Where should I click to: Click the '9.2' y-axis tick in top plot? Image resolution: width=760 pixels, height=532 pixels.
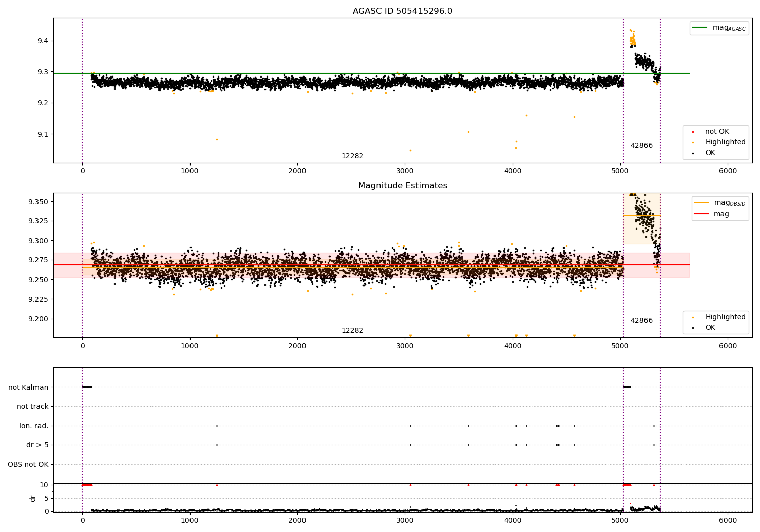tap(43, 103)
